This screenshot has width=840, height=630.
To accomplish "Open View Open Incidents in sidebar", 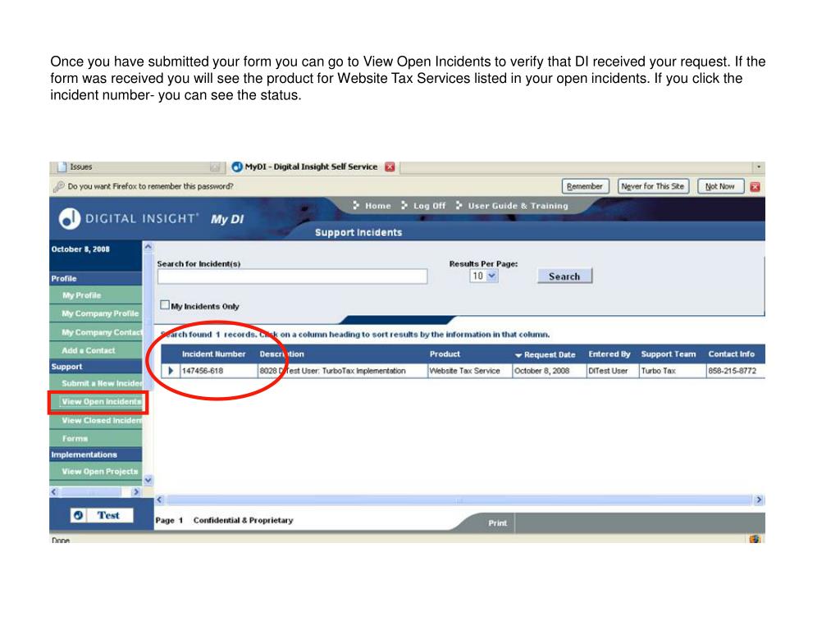I will 101,402.
